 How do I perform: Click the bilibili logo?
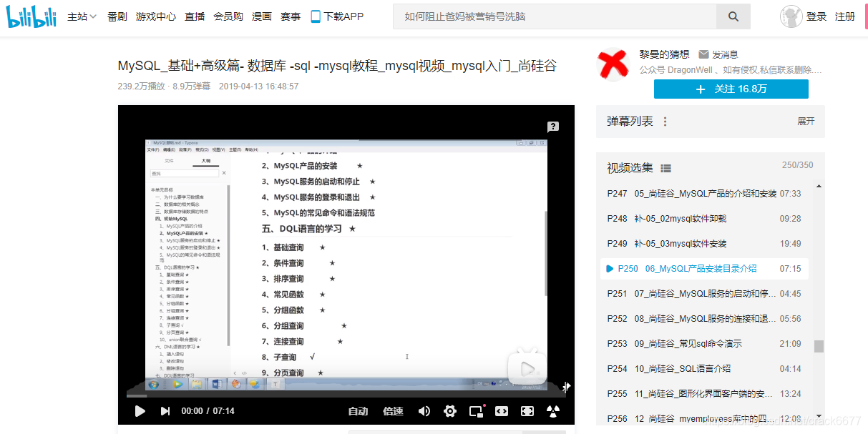click(31, 16)
